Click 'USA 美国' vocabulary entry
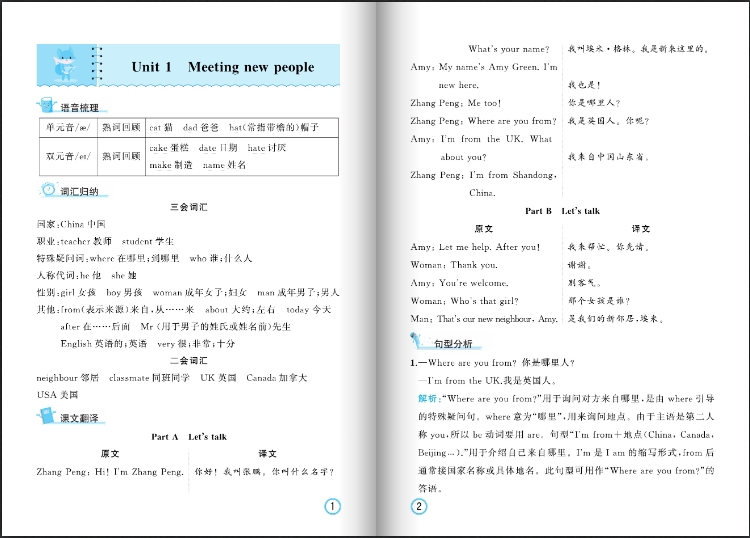The width and height of the screenshot is (750, 538). (57, 395)
